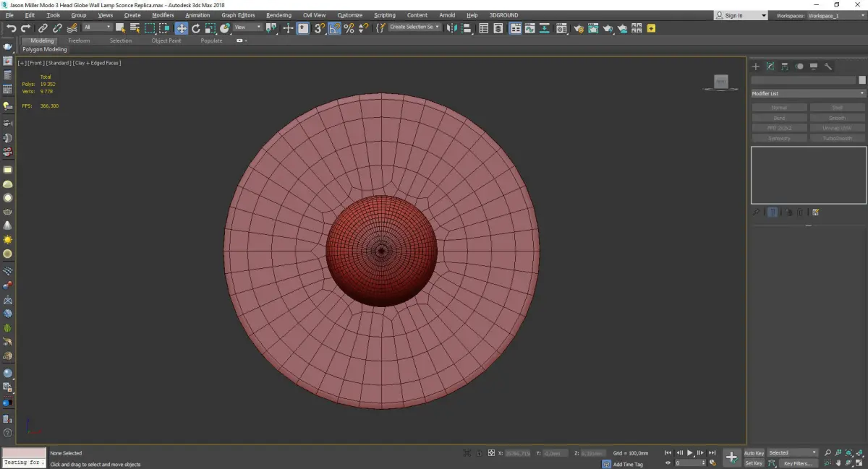Open reference coordinate View dropdown
Image resolution: width=868 pixels, height=469 pixels.
click(248, 27)
